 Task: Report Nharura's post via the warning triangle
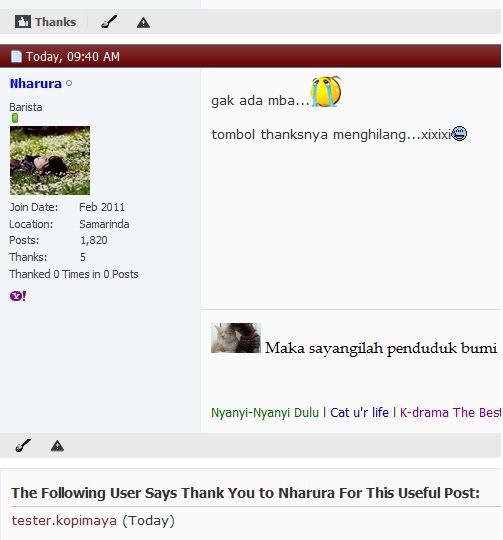(57, 446)
